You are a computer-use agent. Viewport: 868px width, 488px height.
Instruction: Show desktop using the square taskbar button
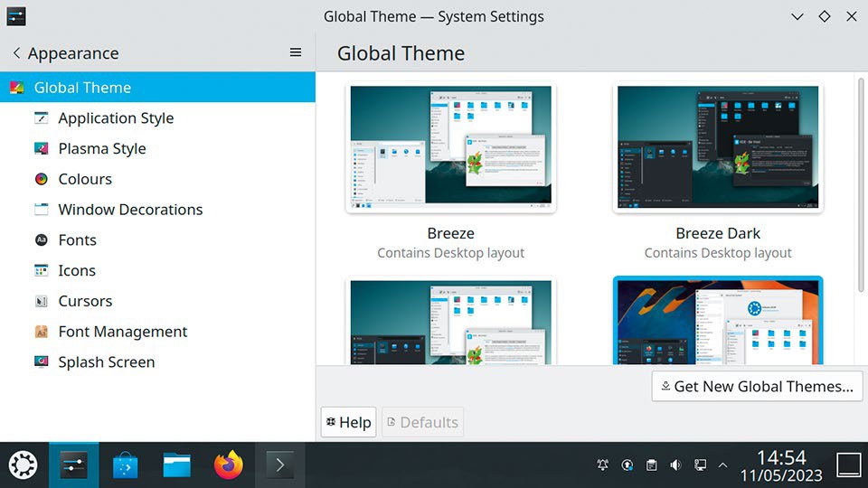(x=849, y=465)
